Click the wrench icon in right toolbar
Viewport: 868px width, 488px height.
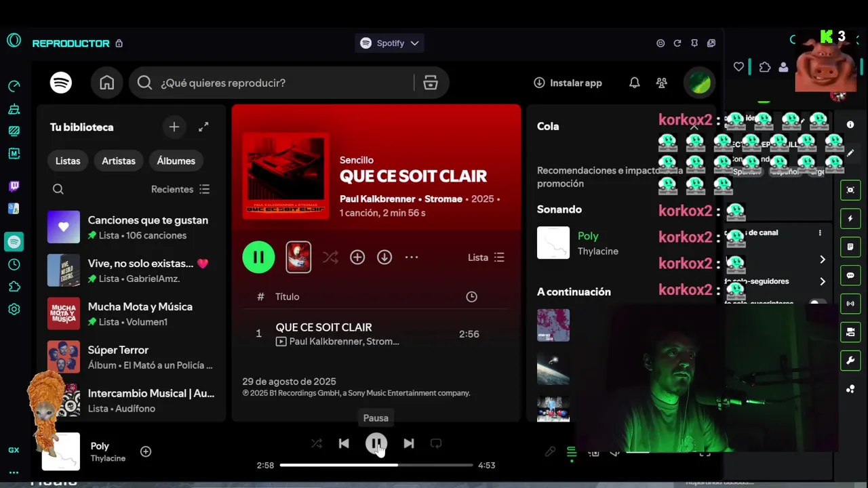pyautogui.click(x=850, y=360)
